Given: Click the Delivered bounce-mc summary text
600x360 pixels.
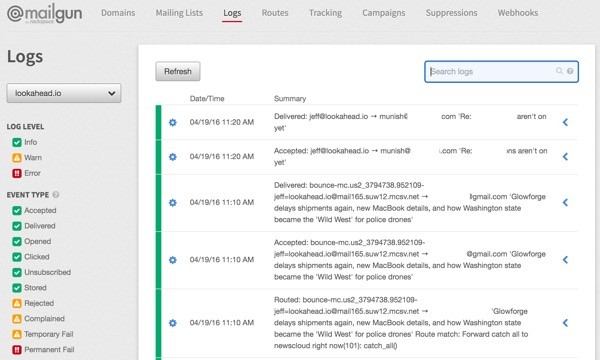Looking at the screenshot, I should point(409,202).
